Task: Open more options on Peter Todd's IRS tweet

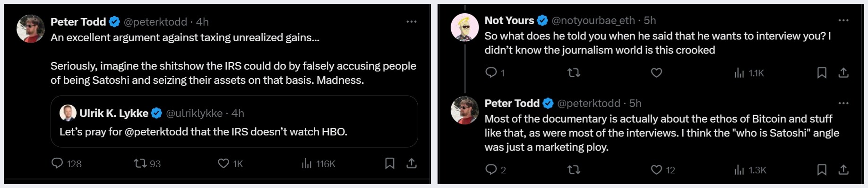Action: point(412,21)
